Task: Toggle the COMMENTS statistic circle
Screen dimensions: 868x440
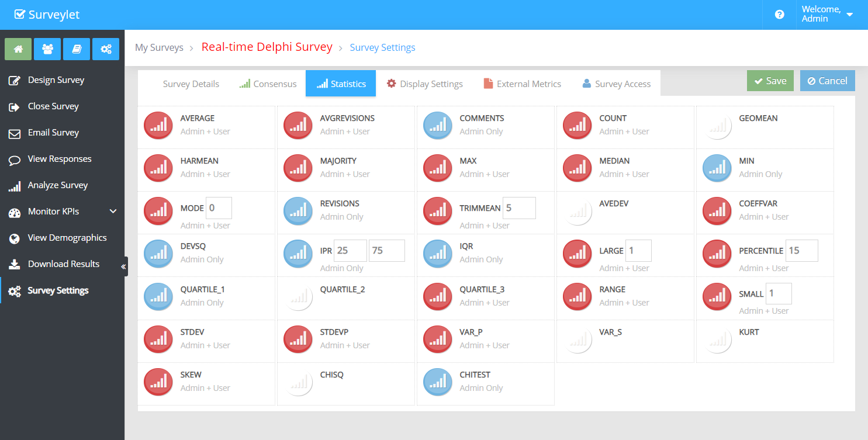Action: point(438,126)
